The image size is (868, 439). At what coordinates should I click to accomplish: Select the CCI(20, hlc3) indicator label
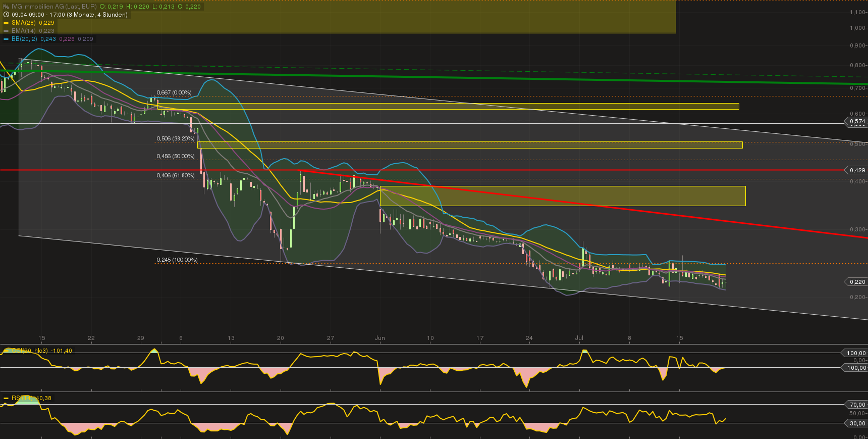coord(30,351)
